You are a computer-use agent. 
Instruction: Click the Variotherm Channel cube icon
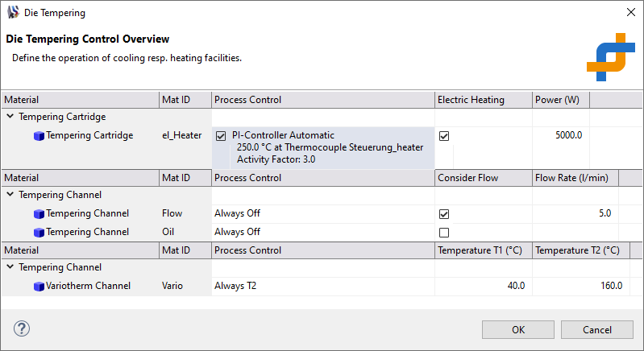[39, 286]
